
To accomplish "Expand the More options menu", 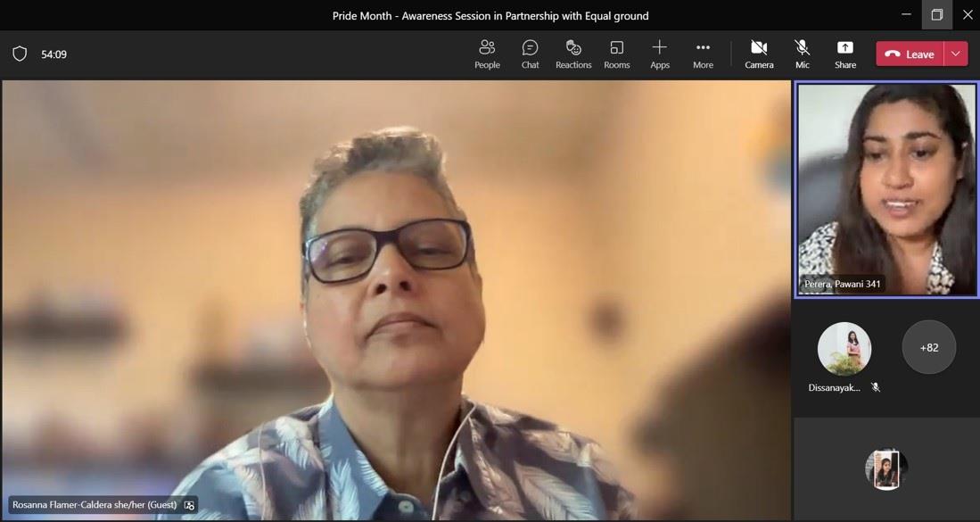I will (703, 54).
